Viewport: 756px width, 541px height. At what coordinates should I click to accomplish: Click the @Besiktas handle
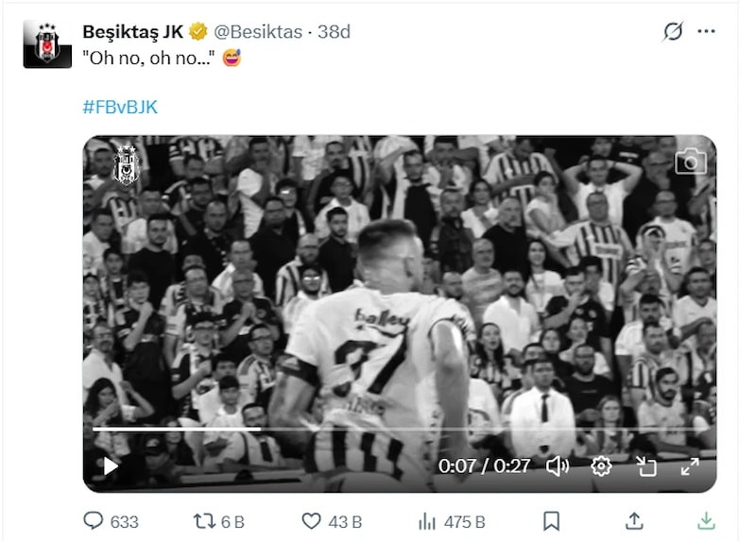pyautogui.click(x=258, y=32)
